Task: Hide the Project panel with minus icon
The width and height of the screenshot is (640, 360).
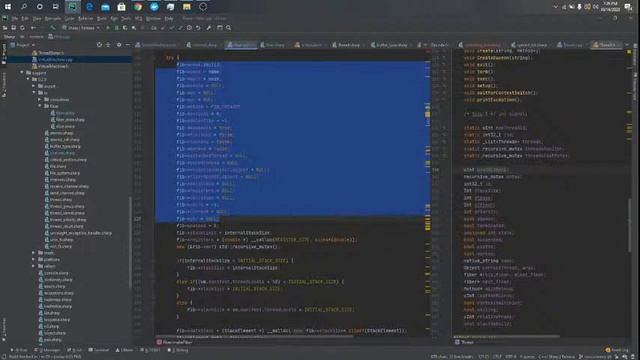Action: pyautogui.click(x=128, y=45)
